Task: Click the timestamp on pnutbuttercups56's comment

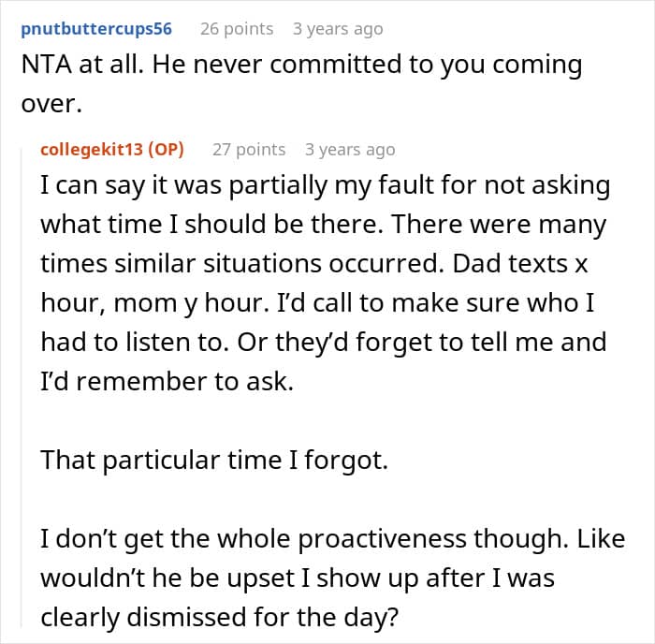Action: [337, 29]
